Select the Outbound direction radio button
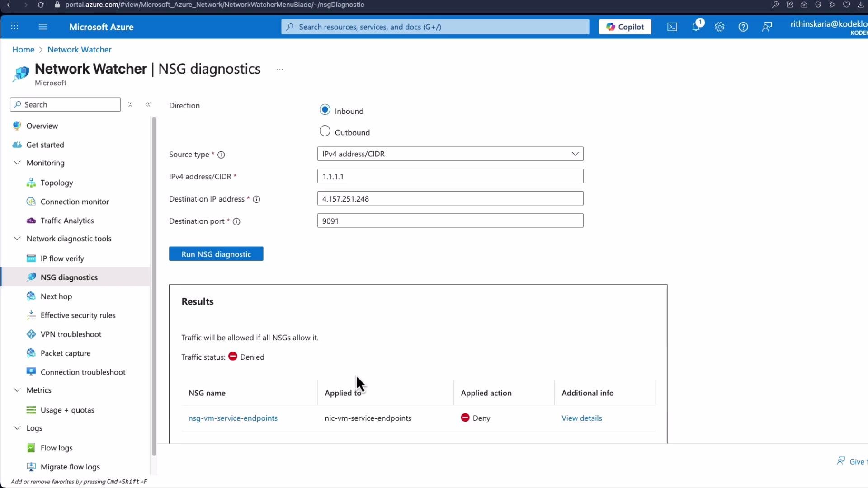The width and height of the screenshot is (868, 488). (x=325, y=131)
